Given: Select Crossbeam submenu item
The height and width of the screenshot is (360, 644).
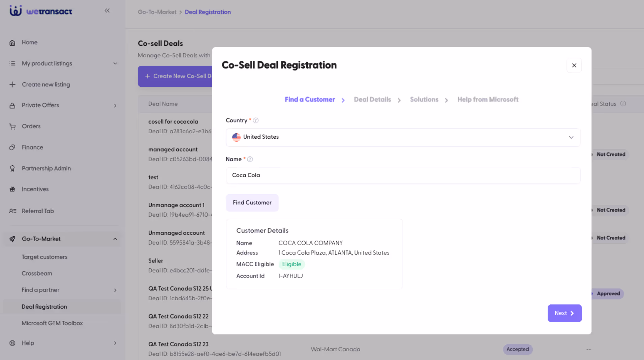Looking at the screenshot, I should pos(37,273).
